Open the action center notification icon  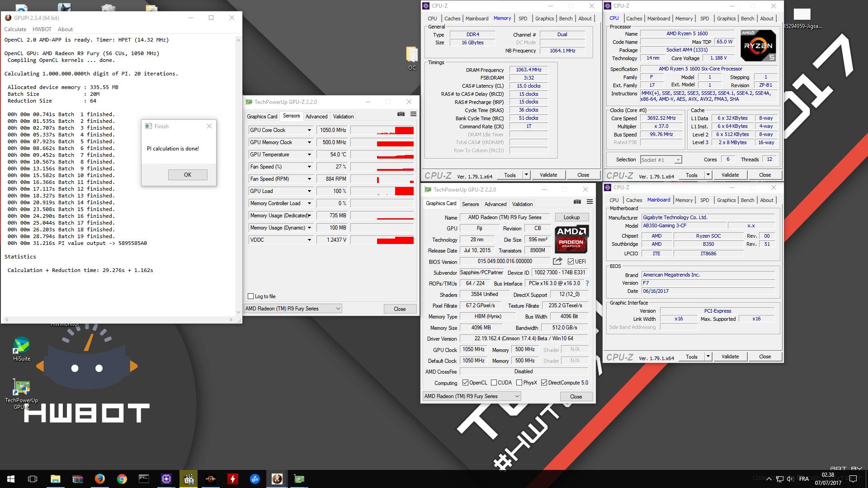pos(854,479)
